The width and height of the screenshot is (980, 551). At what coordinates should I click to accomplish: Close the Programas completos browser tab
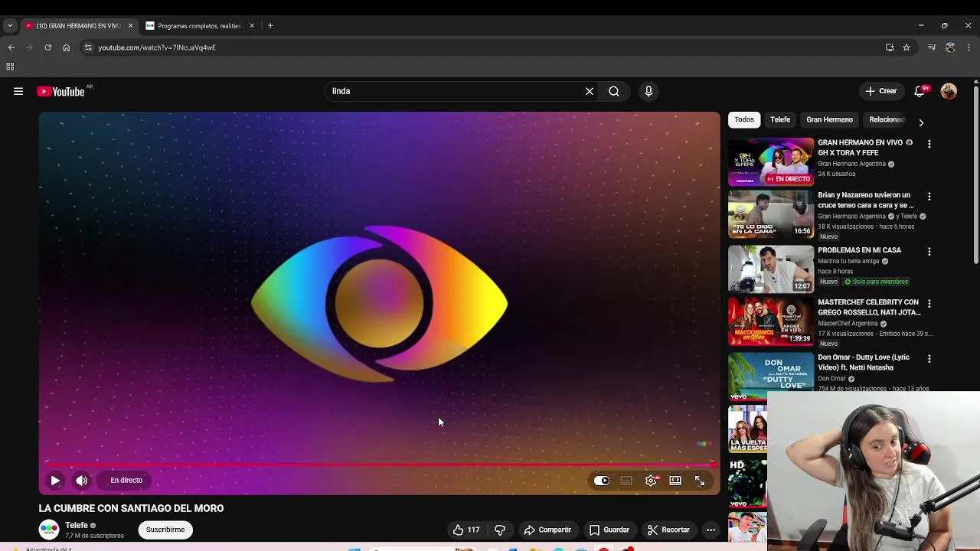click(x=252, y=25)
